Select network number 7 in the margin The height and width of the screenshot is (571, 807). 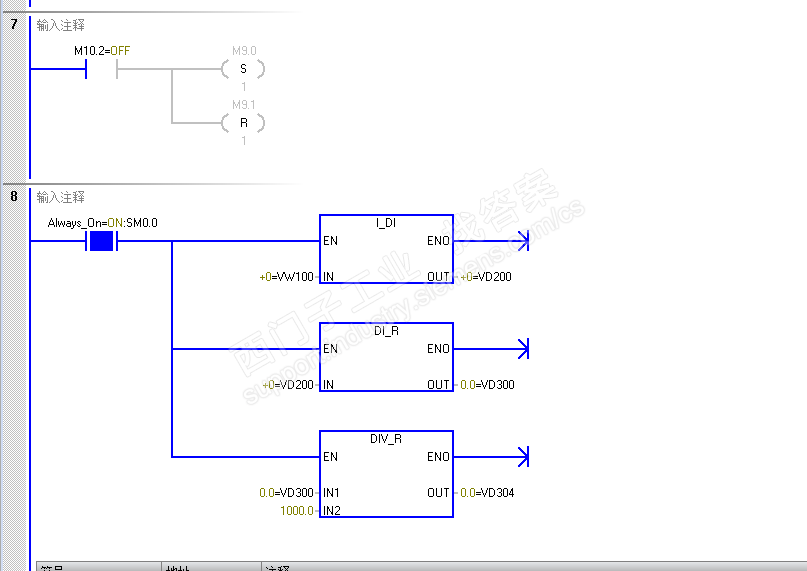(x=14, y=24)
